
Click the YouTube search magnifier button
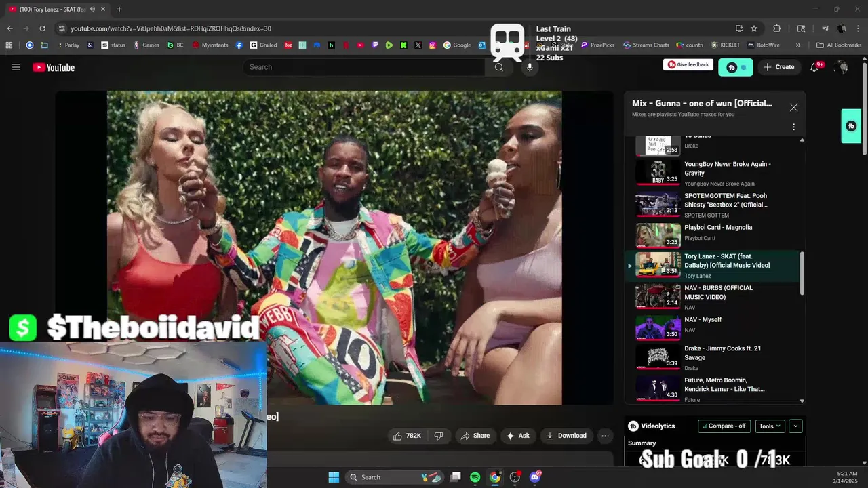pyautogui.click(x=499, y=67)
